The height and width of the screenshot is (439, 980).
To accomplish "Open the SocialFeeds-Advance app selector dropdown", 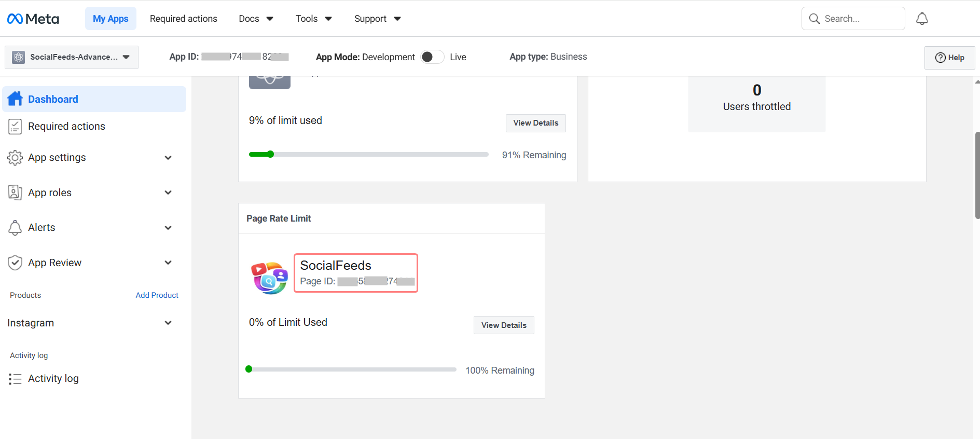I will [72, 57].
